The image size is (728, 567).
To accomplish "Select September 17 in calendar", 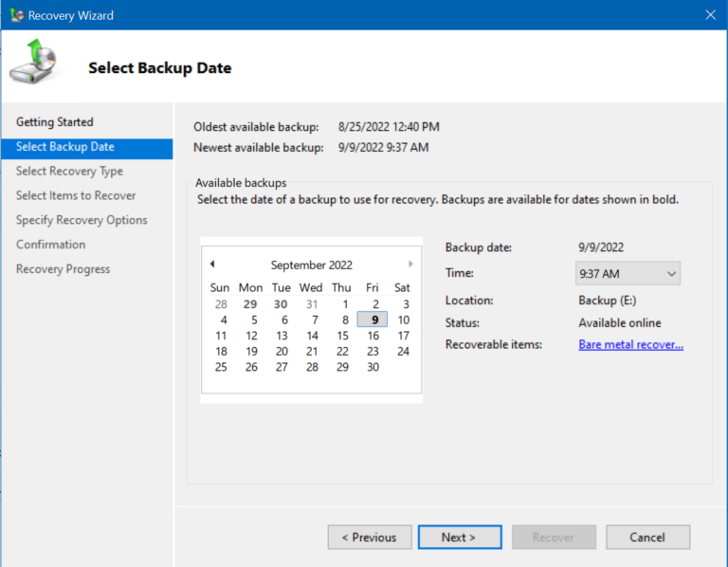I will coord(404,336).
